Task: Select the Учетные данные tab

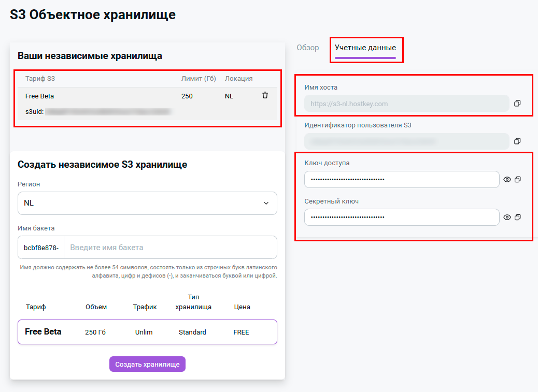Action: click(365, 48)
